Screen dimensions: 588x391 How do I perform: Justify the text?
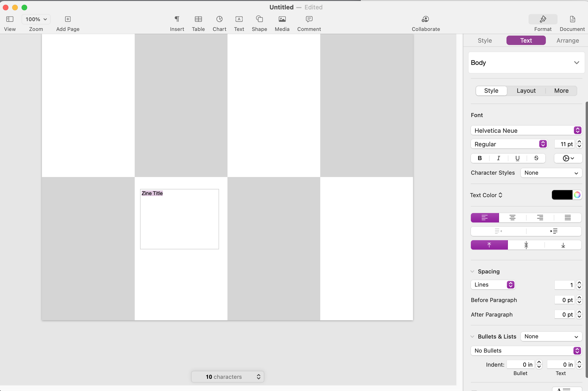coord(568,218)
